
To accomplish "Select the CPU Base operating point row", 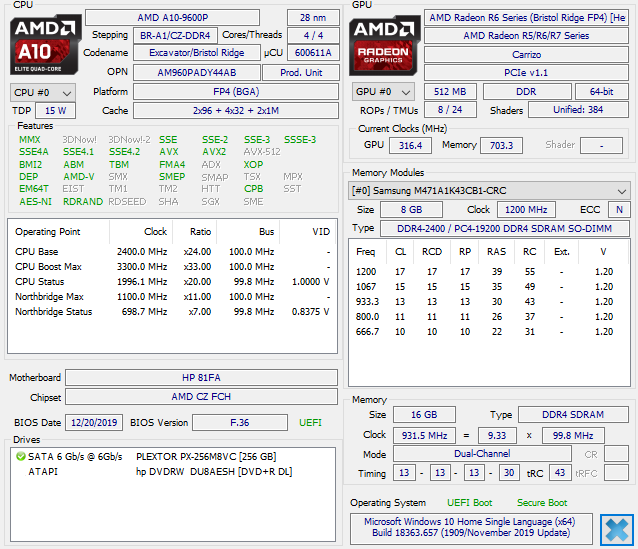I will coord(172,252).
